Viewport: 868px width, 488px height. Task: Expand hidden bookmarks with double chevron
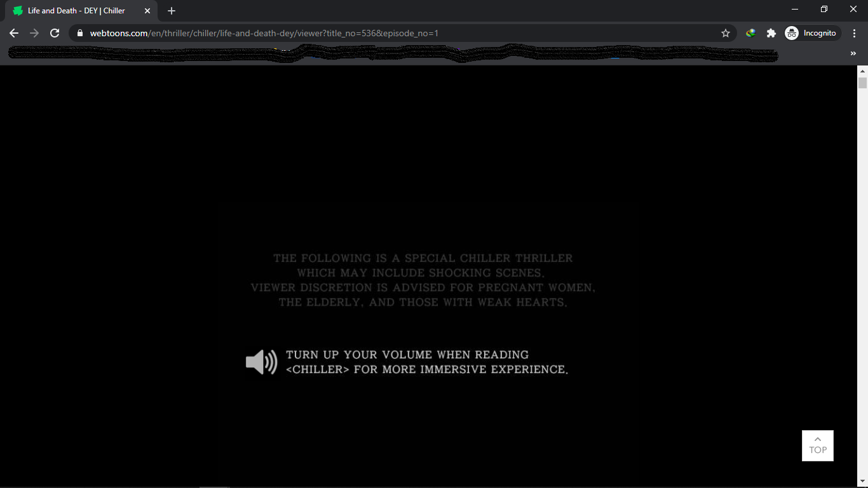click(x=853, y=54)
